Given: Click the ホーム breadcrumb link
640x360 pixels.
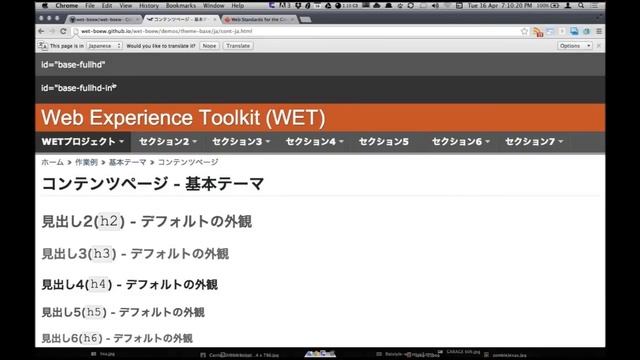Looking at the screenshot, I should click(53, 162).
